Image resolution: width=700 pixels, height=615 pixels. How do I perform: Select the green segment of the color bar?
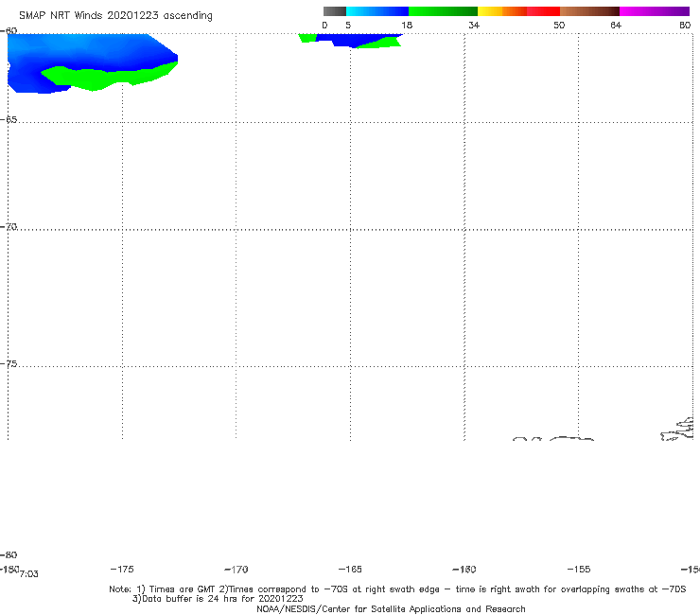click(443, 11)
